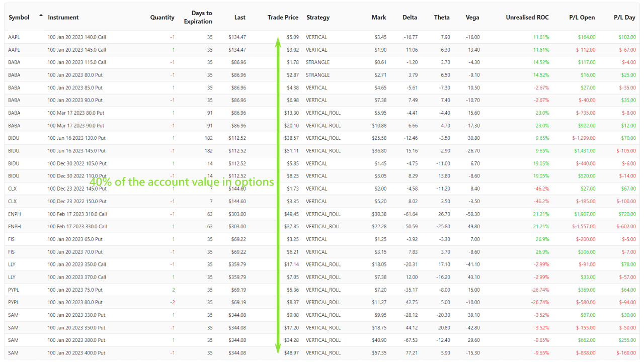Click the $164.00 P/L Open value
The image size is (644, 362).
tap(587, 37)
